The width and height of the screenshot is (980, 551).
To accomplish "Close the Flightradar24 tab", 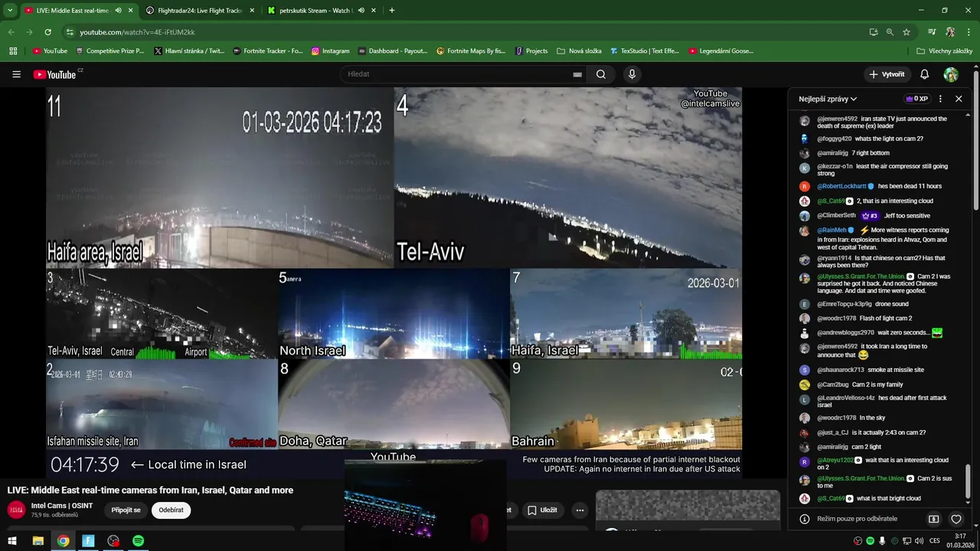I will tap(252, 11).
